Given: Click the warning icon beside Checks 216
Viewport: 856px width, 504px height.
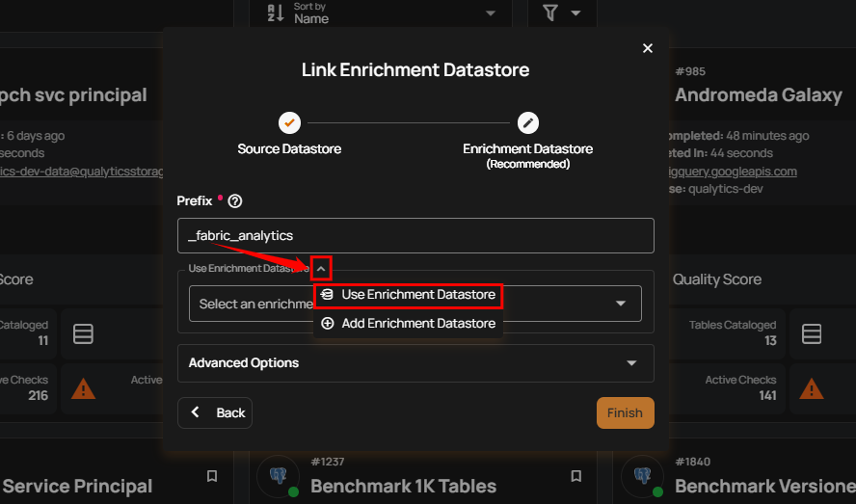Looking at the screenshot, I should (83, 388).
